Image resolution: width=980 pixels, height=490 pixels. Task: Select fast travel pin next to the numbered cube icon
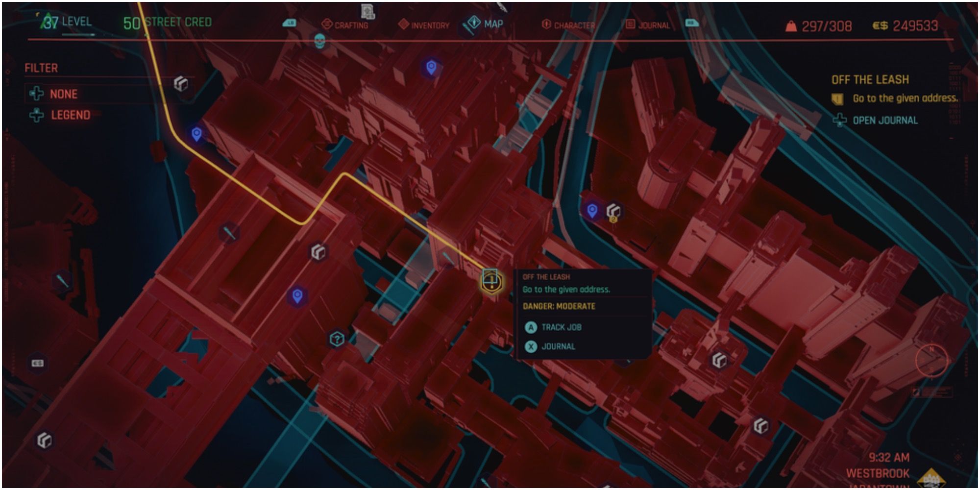pyautogui.click(x=592, y=211)
